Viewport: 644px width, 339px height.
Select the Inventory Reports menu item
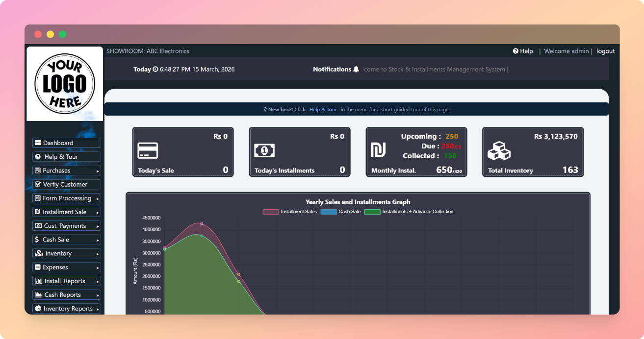tap(66, 308)
